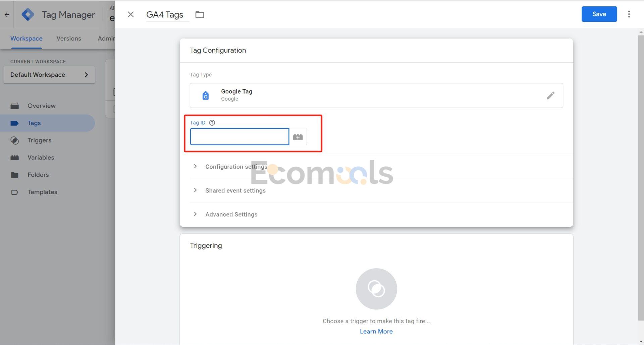
Task: Click the scrollbar up arrow
Action: coord(641,32)
